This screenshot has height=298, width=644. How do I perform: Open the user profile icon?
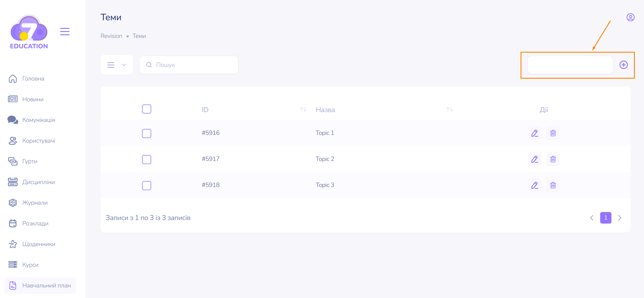[x=630, y=18]
